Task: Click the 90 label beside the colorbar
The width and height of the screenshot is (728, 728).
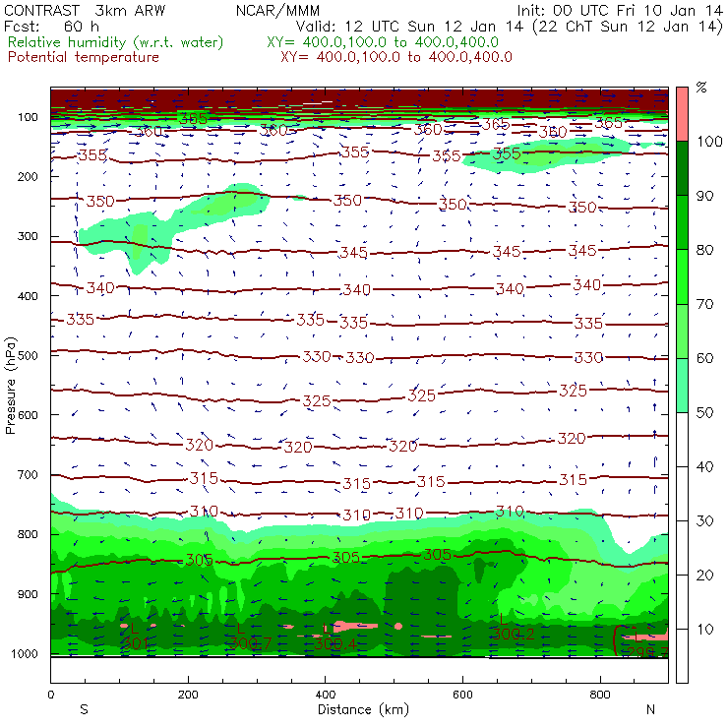Action: (x=705, y=196)
